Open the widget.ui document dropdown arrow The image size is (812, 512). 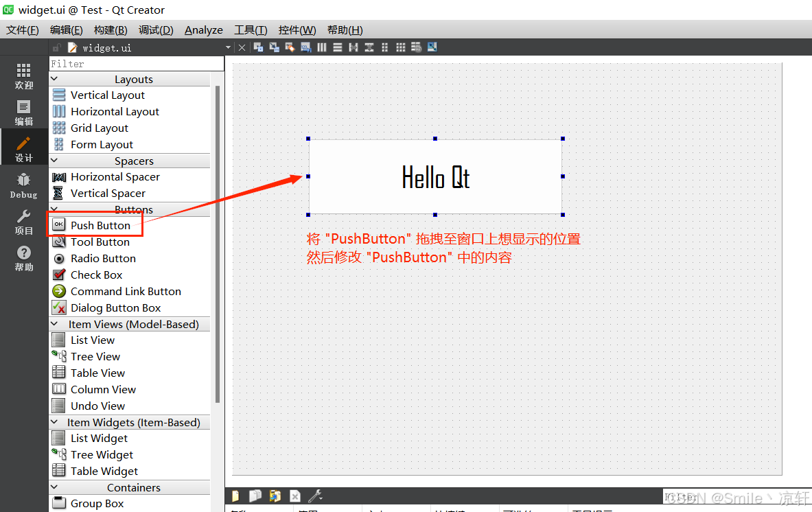point(228,47)
